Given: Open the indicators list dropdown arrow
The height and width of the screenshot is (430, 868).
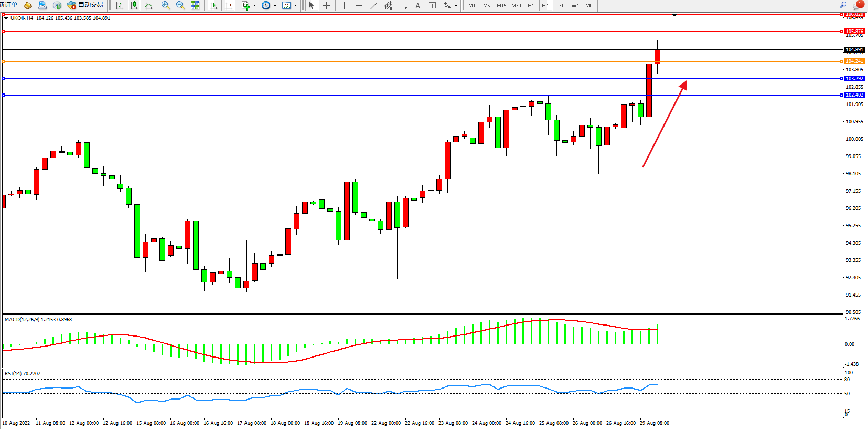Looking at the screenshot, I should coord(254,5).
